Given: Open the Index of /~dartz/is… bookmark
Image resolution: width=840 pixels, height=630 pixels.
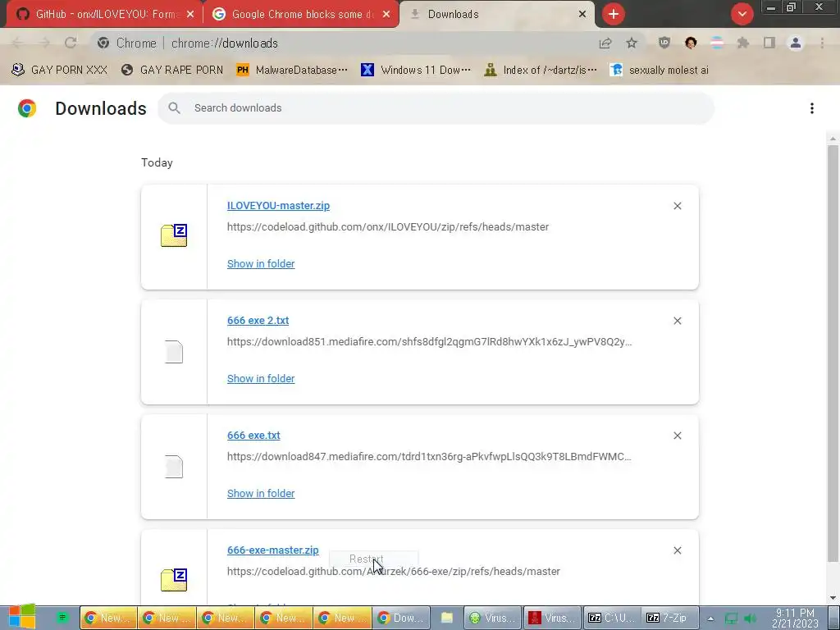Looking at the screenshot, I should pyautogui.click(x=540, y=71).
